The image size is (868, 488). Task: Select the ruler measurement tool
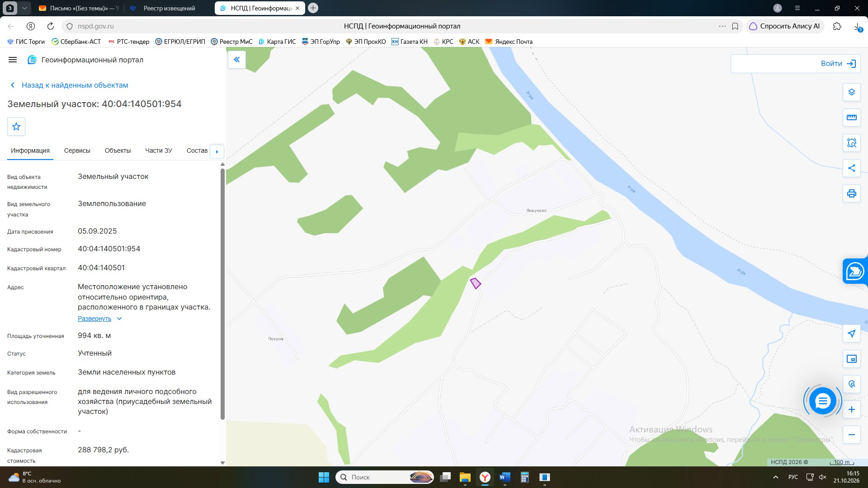(851, 117)
